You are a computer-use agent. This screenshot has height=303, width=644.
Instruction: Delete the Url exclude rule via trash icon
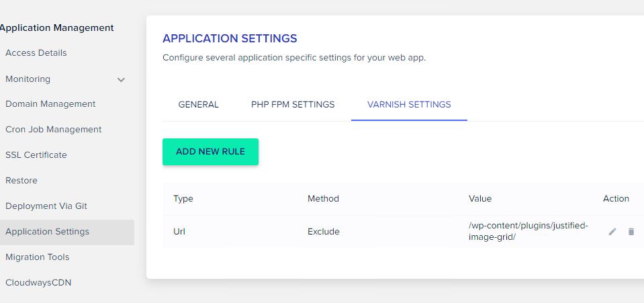click(x=631, y=232)
